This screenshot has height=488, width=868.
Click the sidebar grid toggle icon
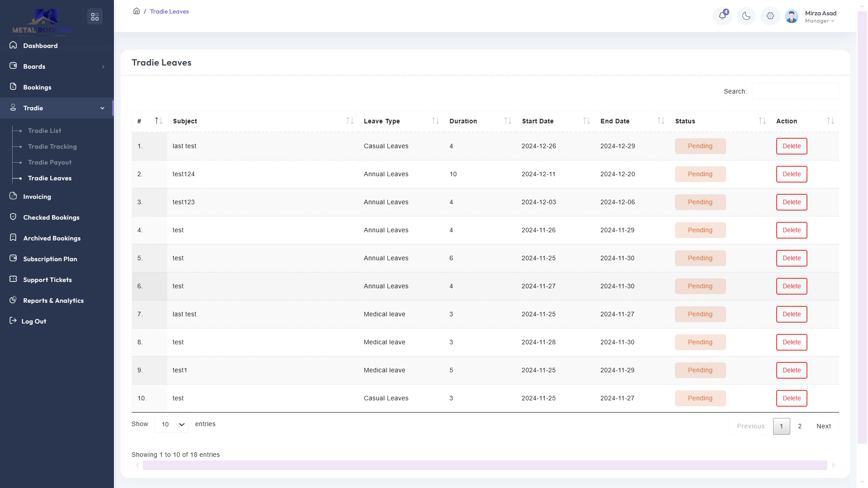[94, 17]
